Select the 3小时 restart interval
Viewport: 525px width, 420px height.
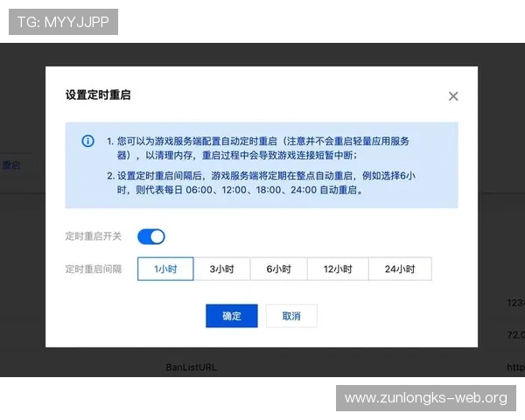[221, 269]
